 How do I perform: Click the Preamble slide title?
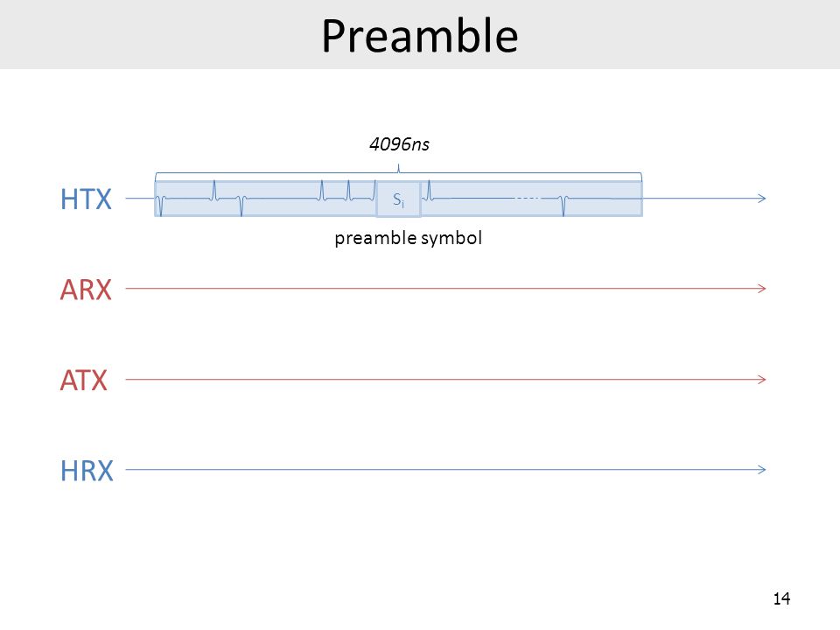[419, 36]
